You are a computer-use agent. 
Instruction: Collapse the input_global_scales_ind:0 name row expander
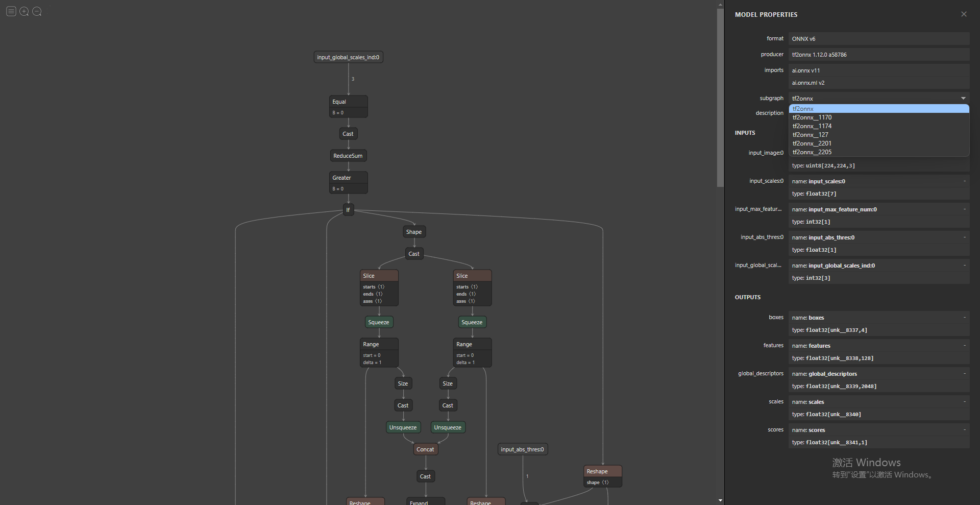pyautogui.click(x=964, y=265)
